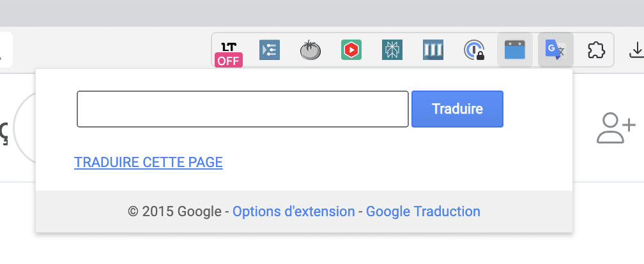Click the add person icon
Image resolution: width=644 pixels, height=264 pixels.
(616, 129)
